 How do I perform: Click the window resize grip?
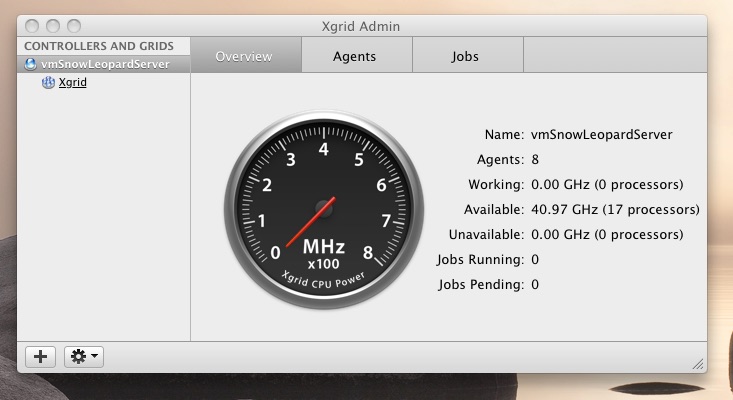[698, 364]
